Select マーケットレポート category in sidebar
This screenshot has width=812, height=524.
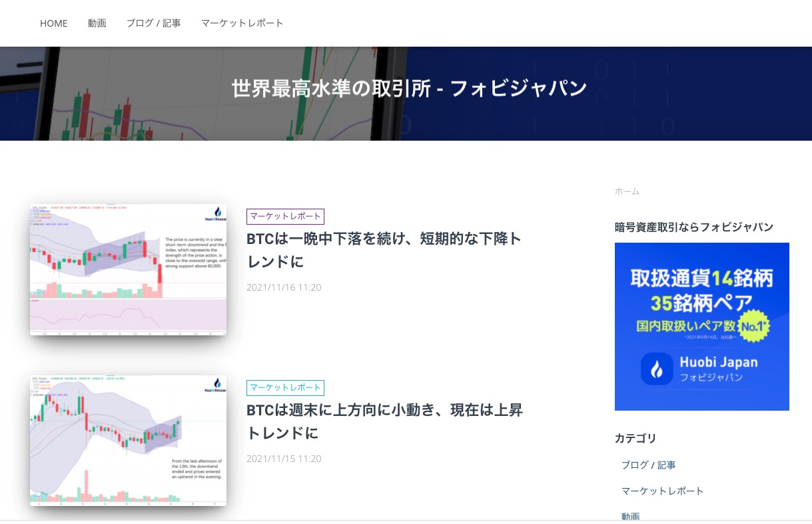pos(663,491)
